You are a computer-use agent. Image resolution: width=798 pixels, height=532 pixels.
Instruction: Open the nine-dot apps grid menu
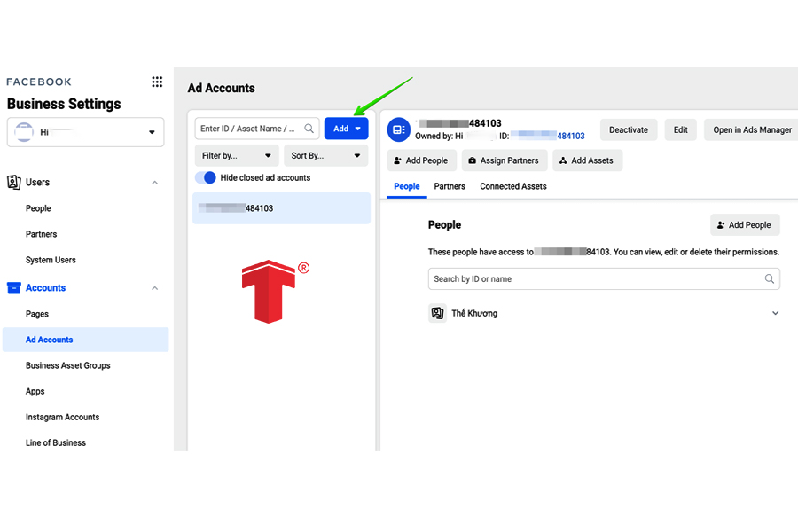[157, 82]
